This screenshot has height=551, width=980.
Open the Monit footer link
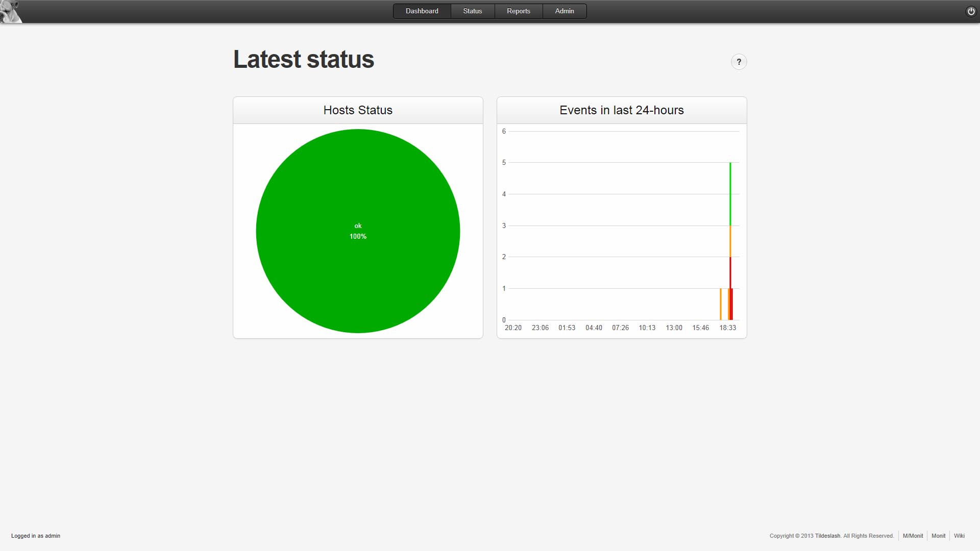point(938,536)
